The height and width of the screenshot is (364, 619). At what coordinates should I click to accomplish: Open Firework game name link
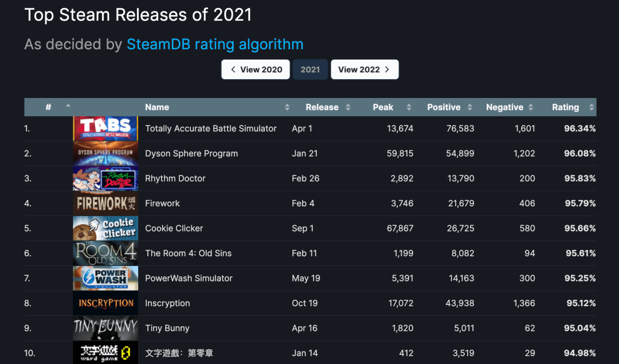point(162,203)
